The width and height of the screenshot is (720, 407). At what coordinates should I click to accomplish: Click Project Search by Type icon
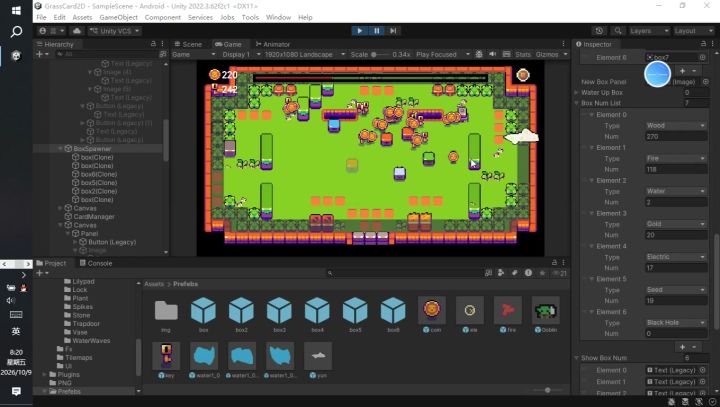coord(488,273)
